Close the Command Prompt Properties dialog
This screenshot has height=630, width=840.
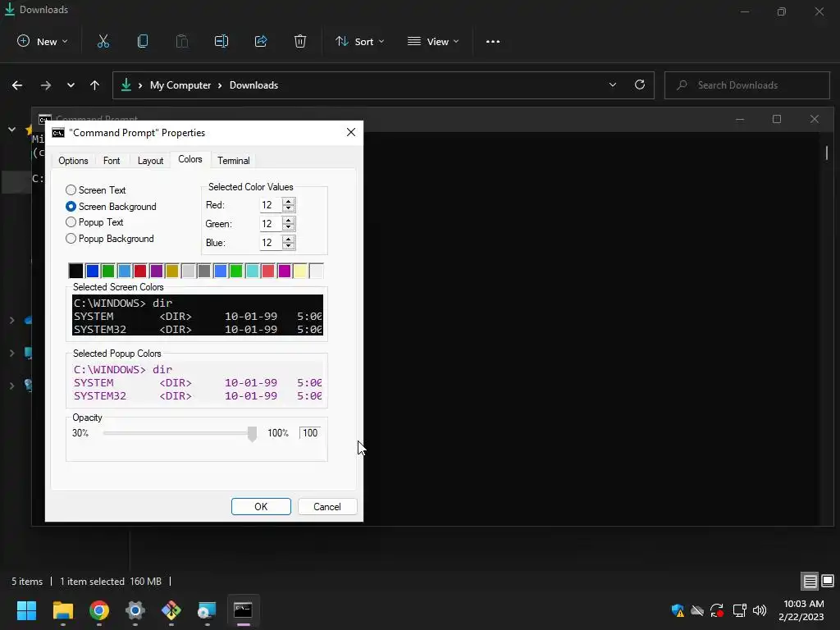tap(351, 132)
